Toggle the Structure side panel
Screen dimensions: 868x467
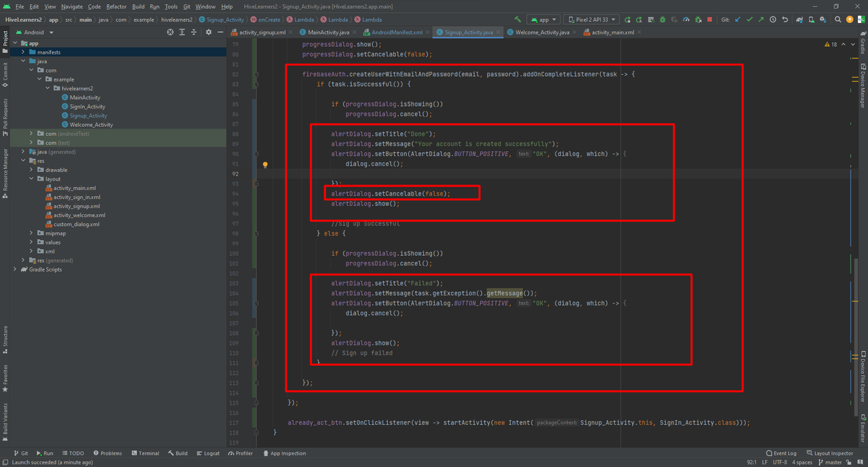[5, 341]
